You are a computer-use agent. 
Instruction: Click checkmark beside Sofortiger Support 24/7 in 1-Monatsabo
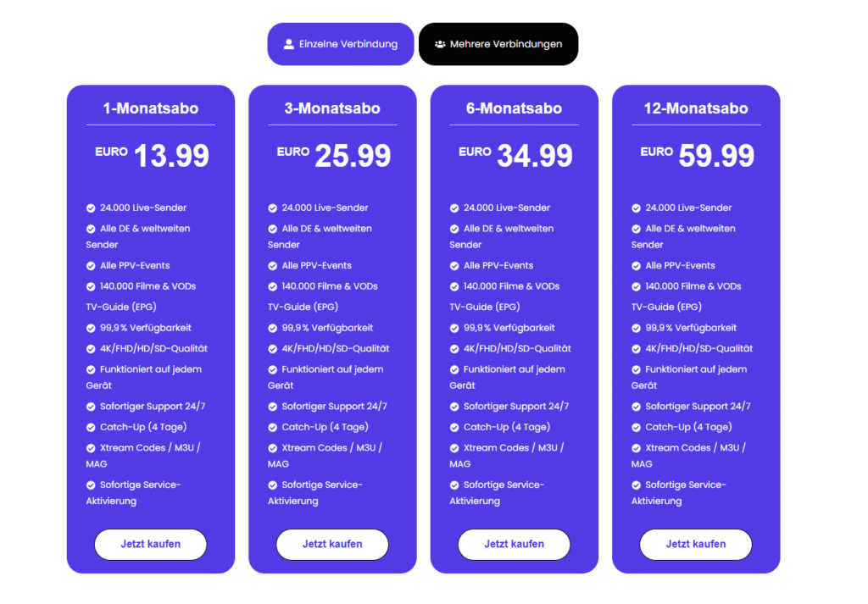[91, 407]
